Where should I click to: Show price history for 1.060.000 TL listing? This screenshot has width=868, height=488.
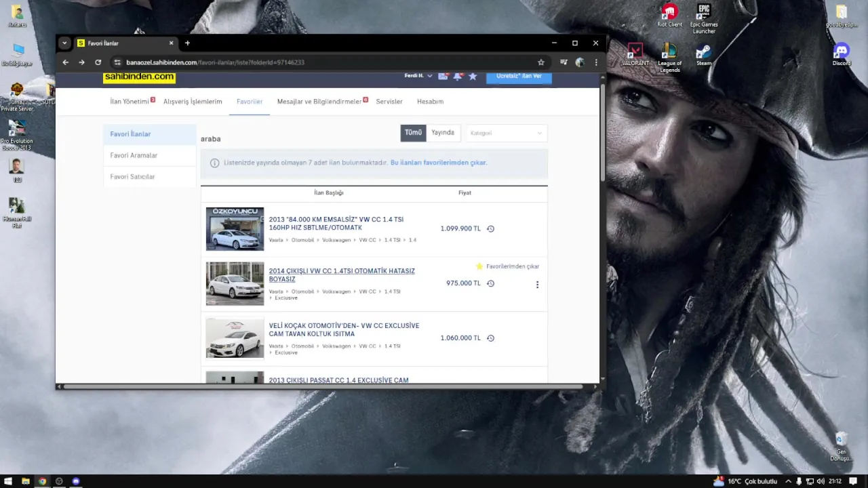[x=490, y=338]
